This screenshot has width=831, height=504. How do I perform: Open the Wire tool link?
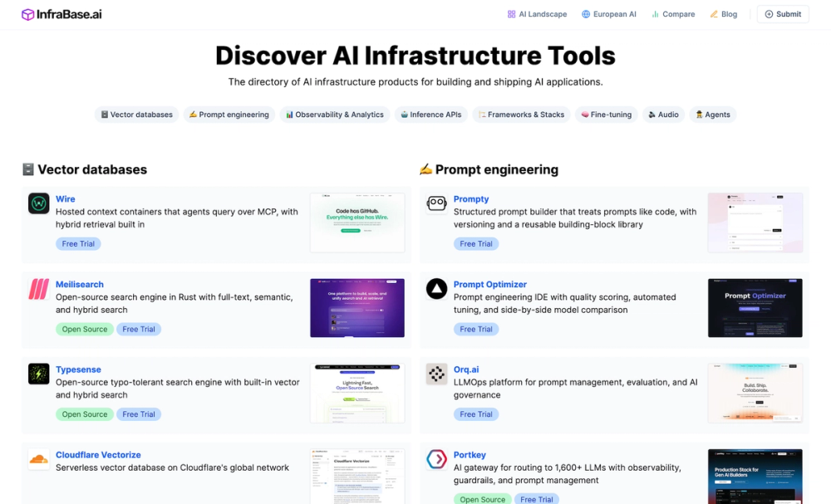coord(65,199)
